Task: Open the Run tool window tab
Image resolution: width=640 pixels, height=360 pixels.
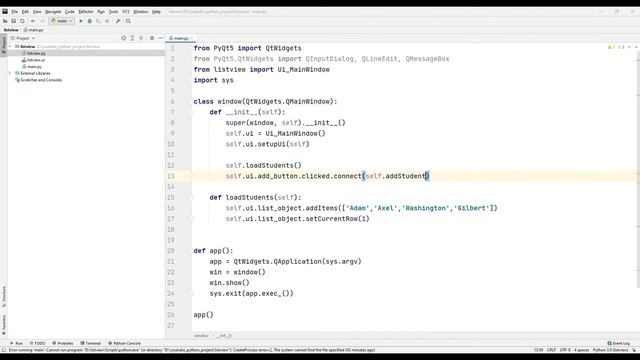Action: click(16, 343)
